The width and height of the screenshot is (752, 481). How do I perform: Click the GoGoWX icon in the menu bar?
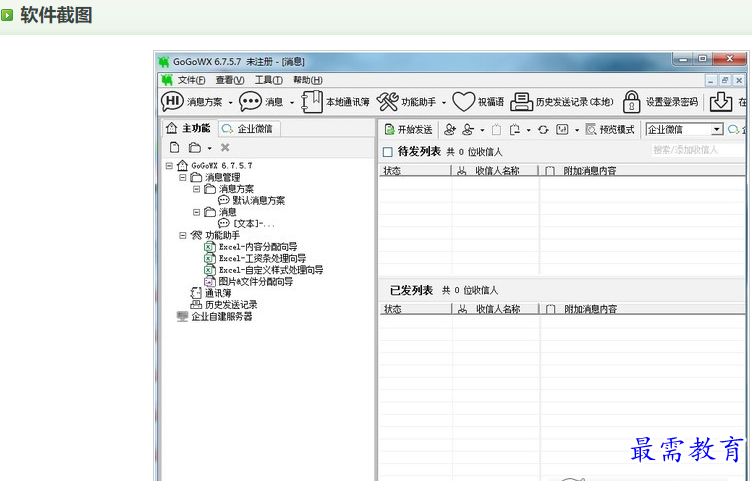coord(167,80)
